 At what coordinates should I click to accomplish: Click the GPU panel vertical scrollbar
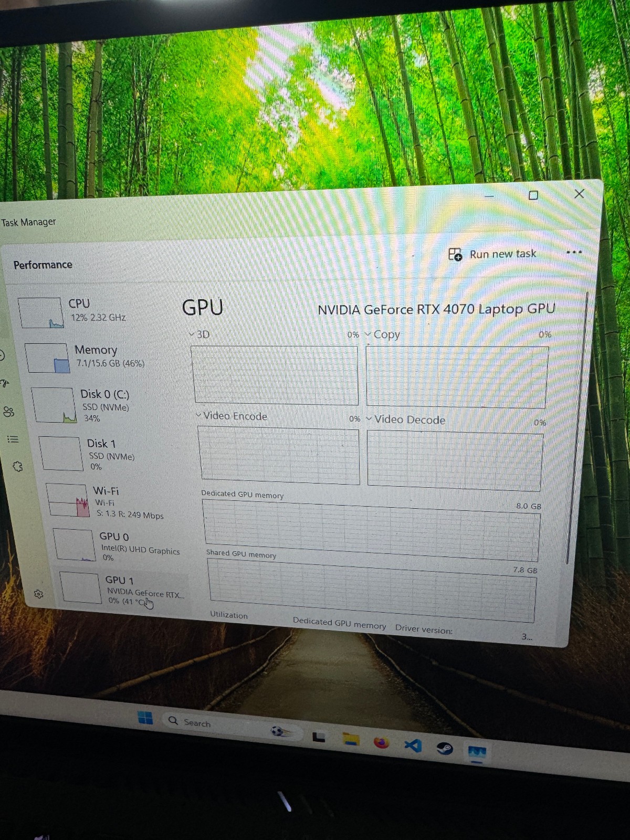(x=577, y=428)
